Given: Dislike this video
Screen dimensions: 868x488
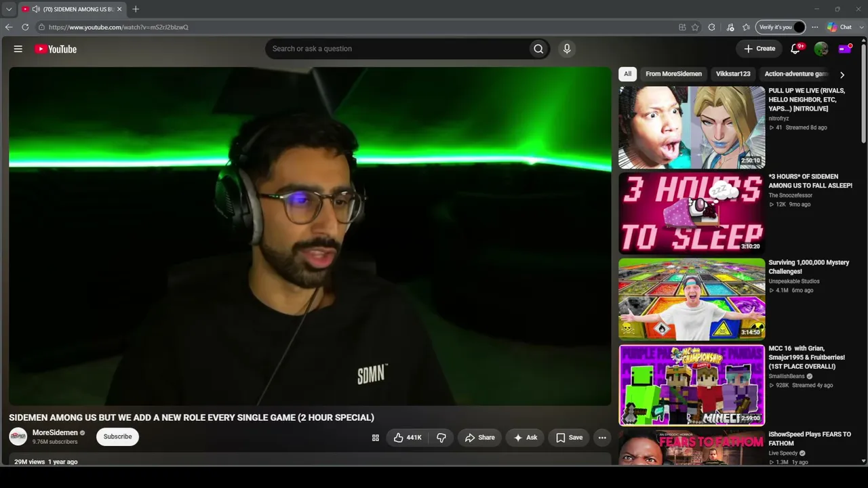Looking at the screenshot, I should 441,437.
